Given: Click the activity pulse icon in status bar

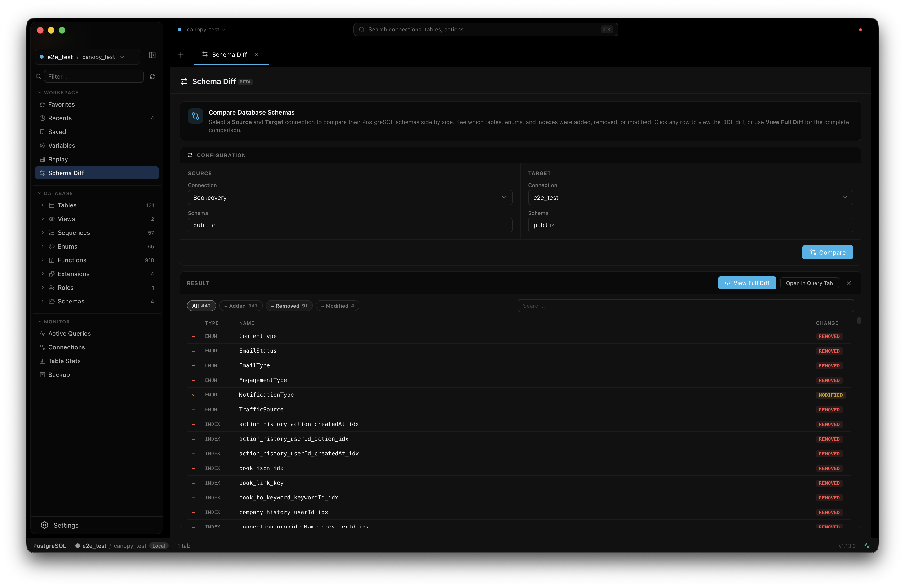Looking at the screenshot, I should (x=867, y=546).
